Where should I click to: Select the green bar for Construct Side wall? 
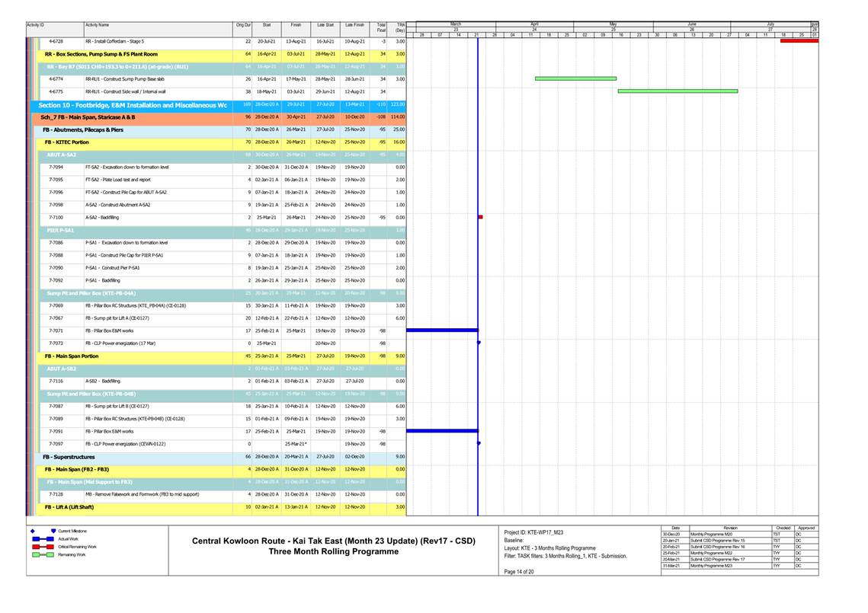677,91
